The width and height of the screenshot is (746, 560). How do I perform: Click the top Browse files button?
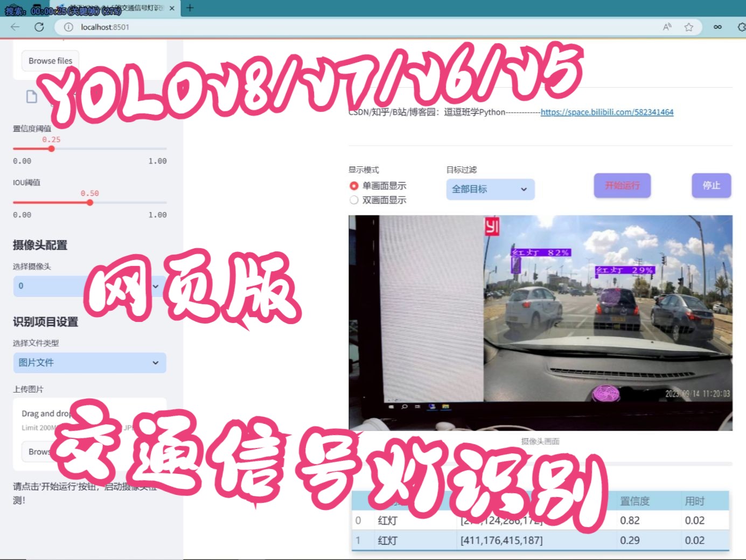pos(50,61)
